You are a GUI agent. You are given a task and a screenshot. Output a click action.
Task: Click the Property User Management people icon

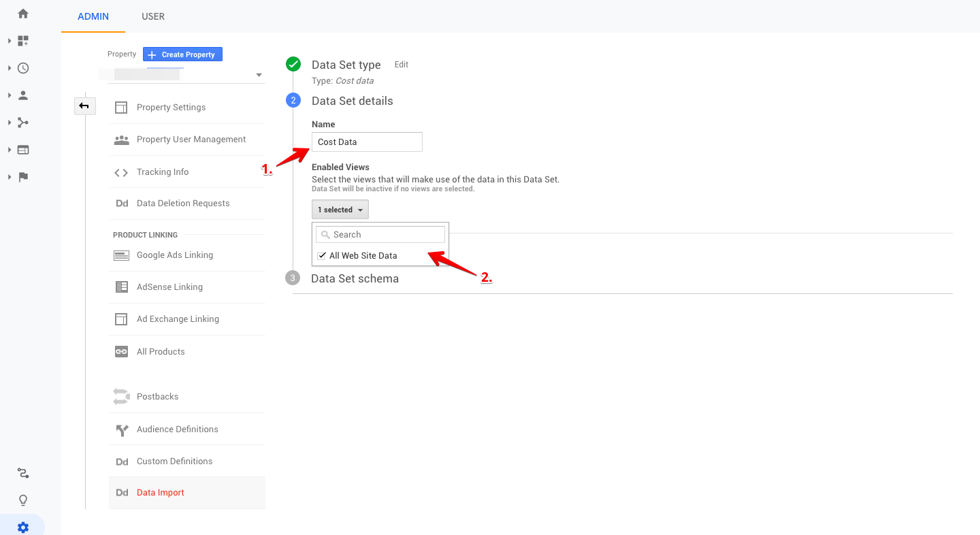[x=121, y=140]
